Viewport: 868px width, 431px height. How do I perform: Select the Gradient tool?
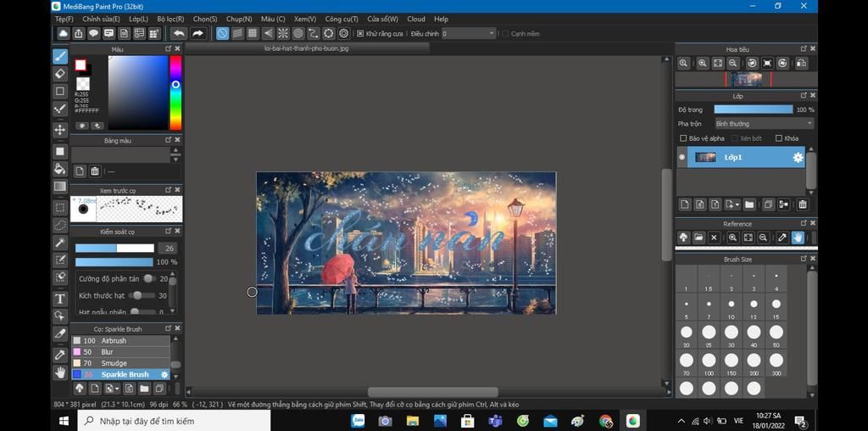[60, 187]
